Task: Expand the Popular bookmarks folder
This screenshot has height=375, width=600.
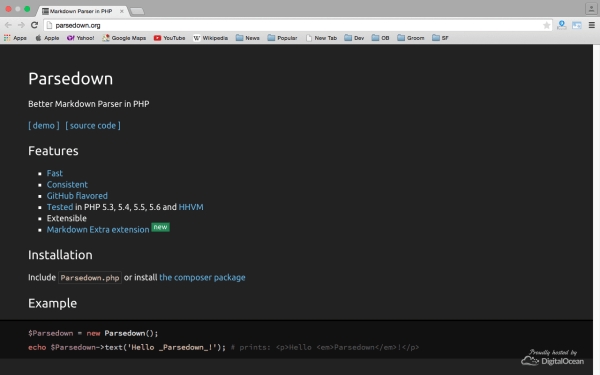Action: (282, 38)
